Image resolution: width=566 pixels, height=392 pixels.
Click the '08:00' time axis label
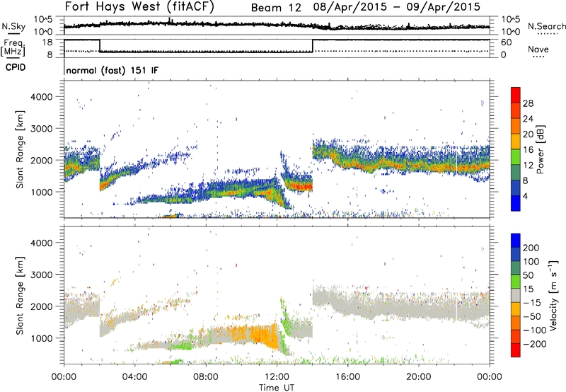(x=206, y=376)
